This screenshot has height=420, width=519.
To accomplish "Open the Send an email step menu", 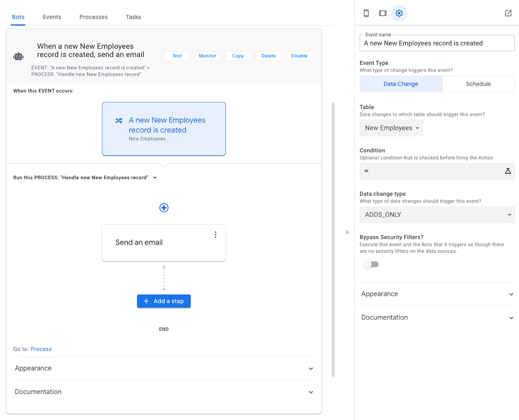I will [x=215, y=235].
